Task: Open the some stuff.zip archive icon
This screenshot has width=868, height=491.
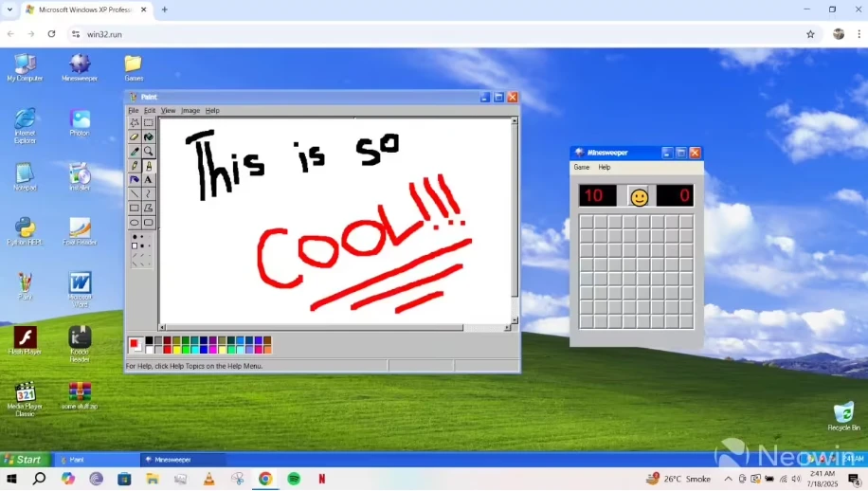Action: (80, 395)
